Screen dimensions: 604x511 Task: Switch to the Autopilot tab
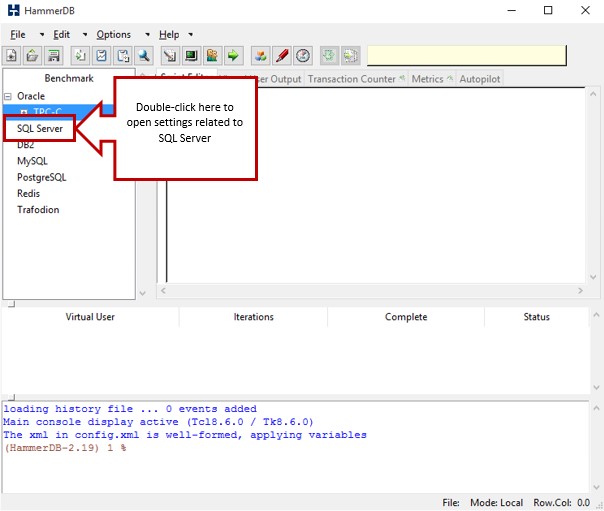[x=480, y=79]
